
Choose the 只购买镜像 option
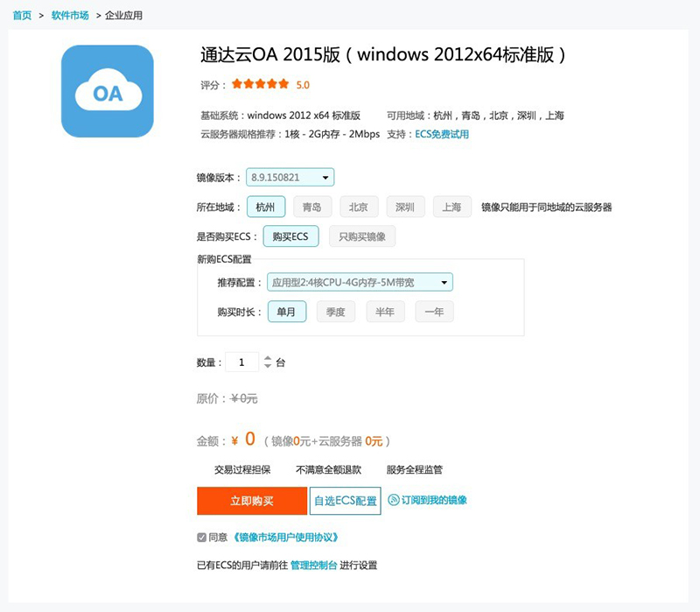click(362, 236)
